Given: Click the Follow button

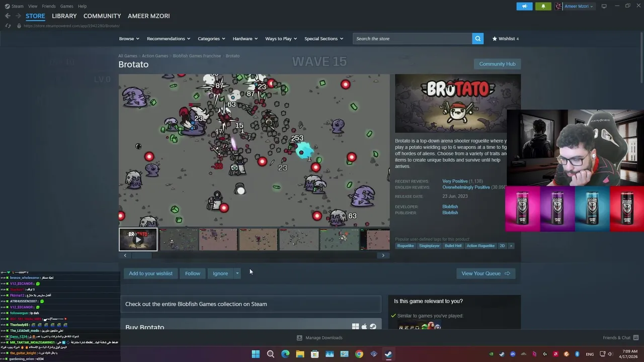Looking at the screenshot, I should point(192,274).
